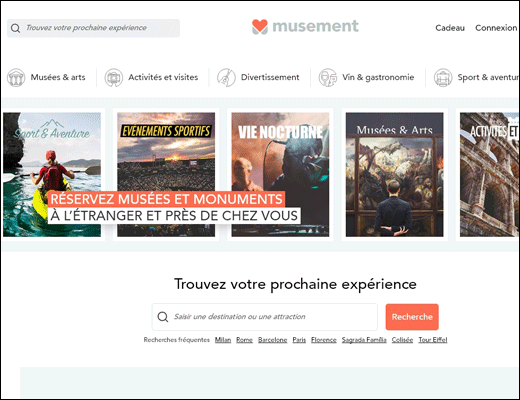The height and width of the screenshot is (400, 520).
Task: Click the magnifier icon in top search bar
Action: tap(15, 28)
